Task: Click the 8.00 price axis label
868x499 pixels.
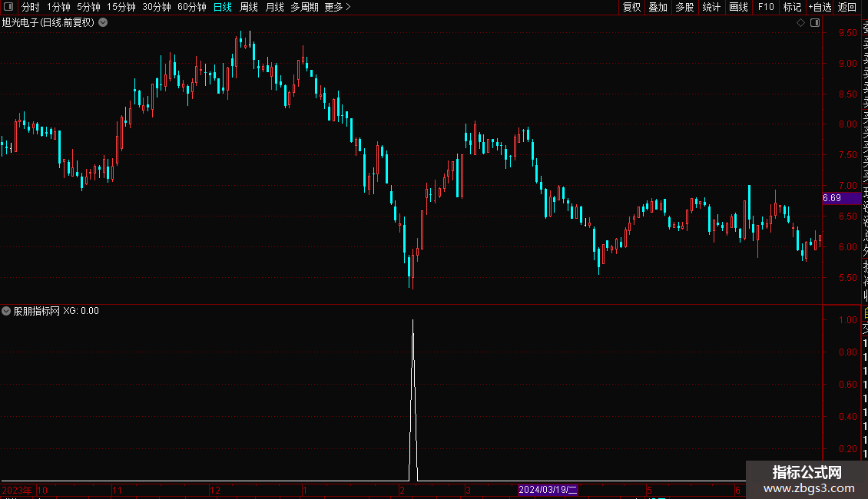Action: [847, 124]
